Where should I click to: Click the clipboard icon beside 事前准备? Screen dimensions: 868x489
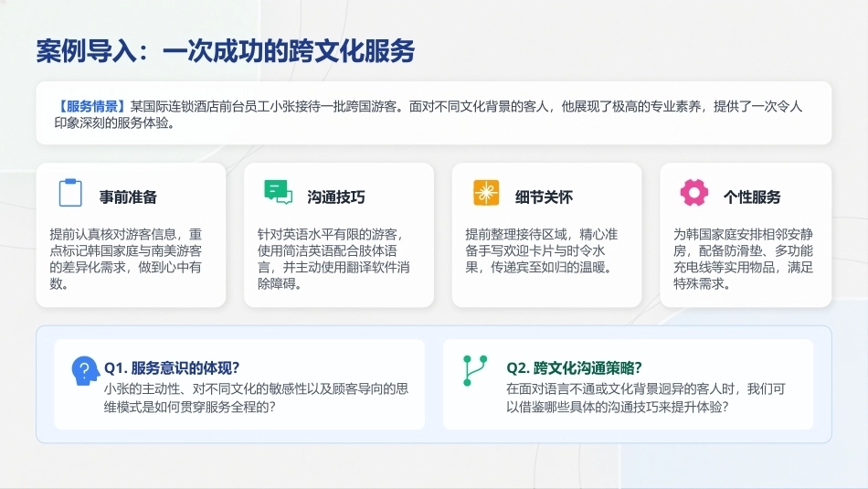click(x=70, y=193)
